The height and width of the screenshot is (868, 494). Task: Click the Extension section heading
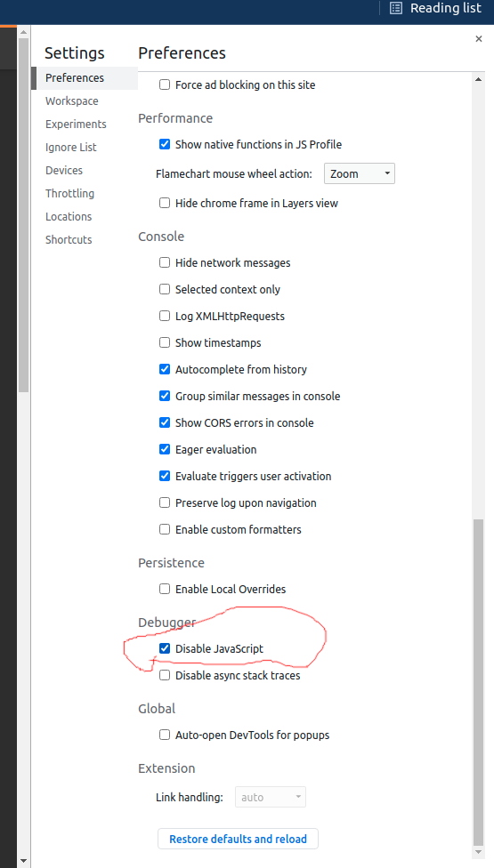point(166,768)
